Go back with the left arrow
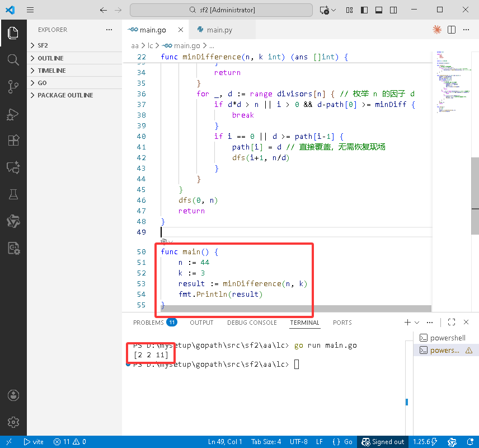 click(x=104, y=10)
